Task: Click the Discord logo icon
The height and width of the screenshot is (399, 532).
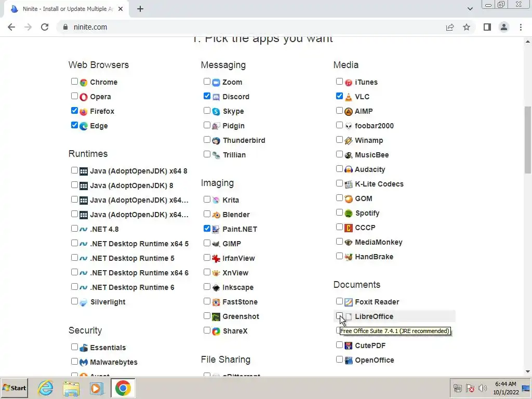Action: [216, 97]
